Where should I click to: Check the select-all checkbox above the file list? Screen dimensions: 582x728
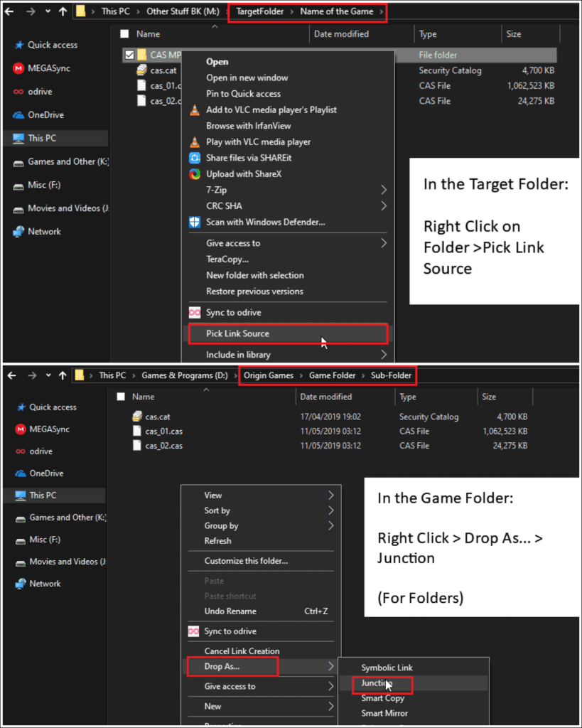124,33
